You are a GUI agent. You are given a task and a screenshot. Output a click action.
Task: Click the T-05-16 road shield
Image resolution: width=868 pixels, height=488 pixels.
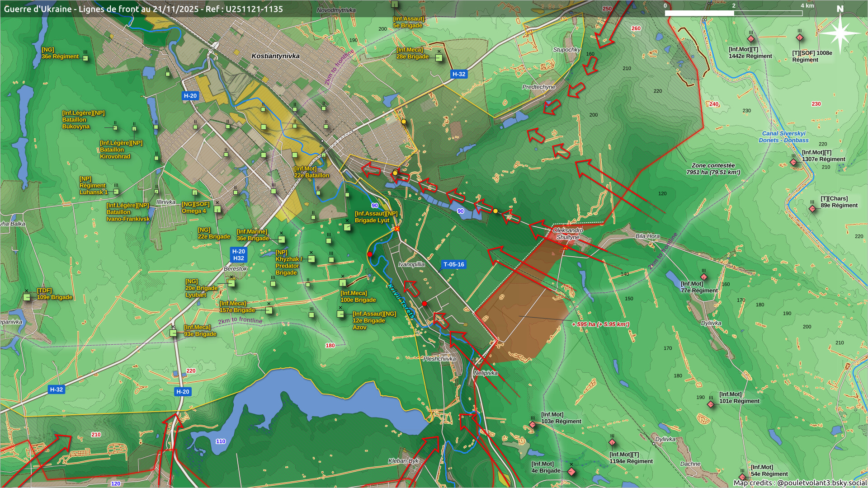click(x=453, y=265)
